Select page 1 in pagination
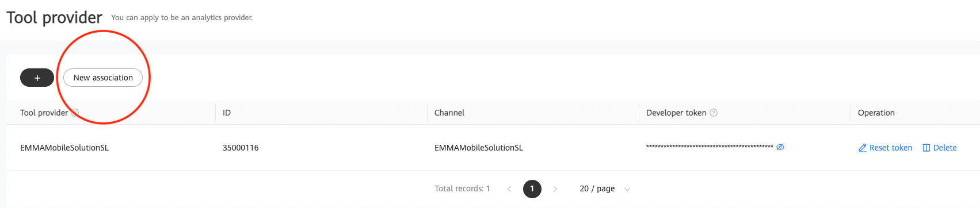The height and width of the screenshot is (208, 980). coord(532,188)
